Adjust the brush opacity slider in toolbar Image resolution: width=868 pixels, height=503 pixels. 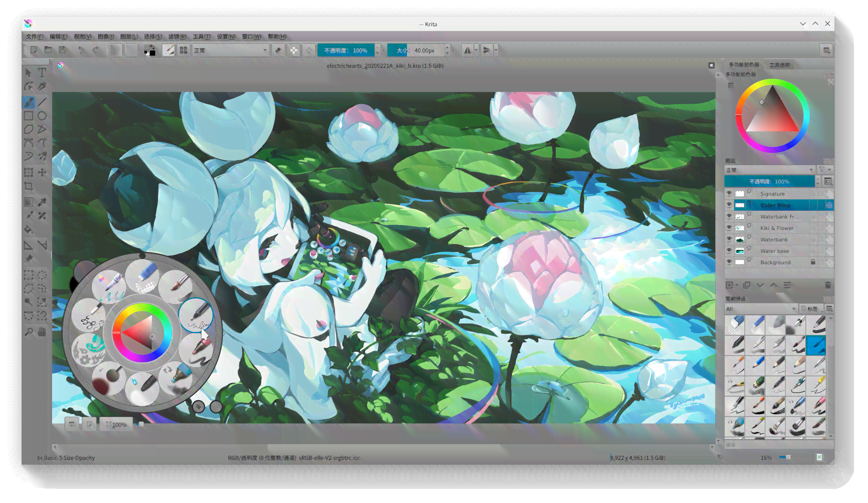click(x=346, y=50)
